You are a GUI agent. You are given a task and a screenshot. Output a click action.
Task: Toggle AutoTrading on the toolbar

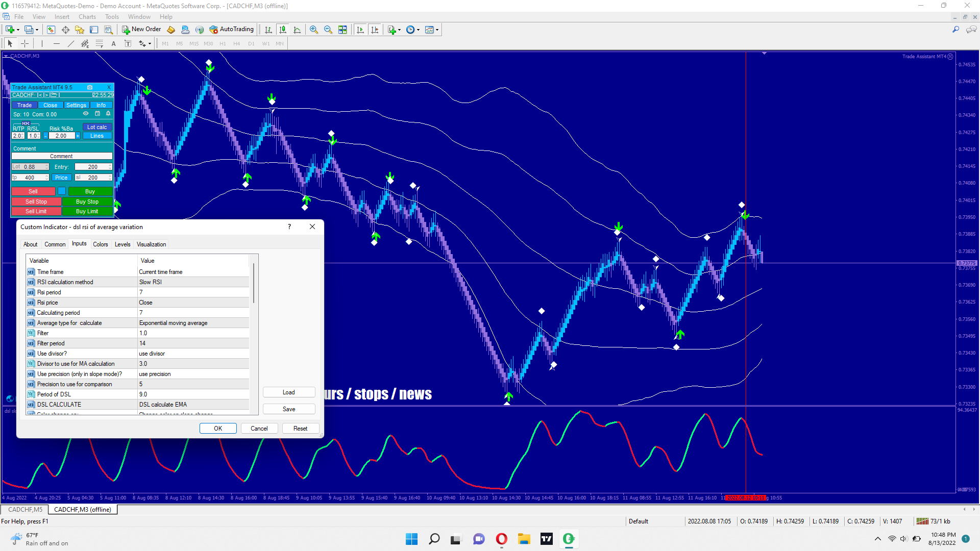pyautogui.click(x=232, y=30)
